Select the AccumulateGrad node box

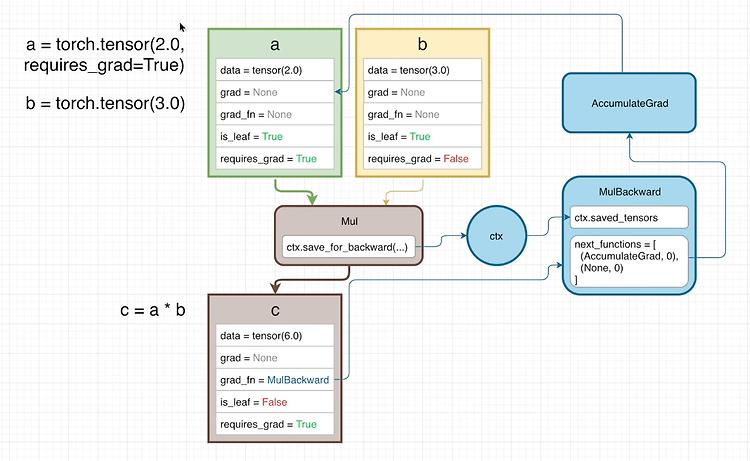(x=629, y=103)
